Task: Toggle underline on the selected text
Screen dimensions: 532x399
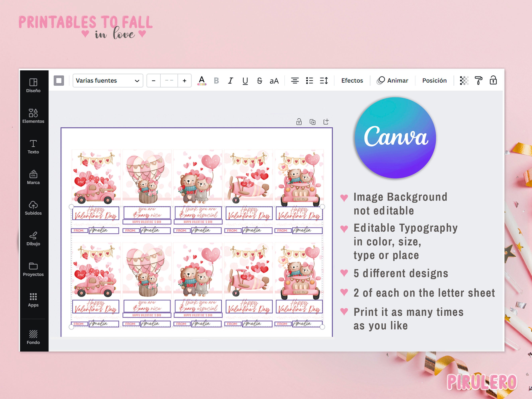Action: coord(245,81)
